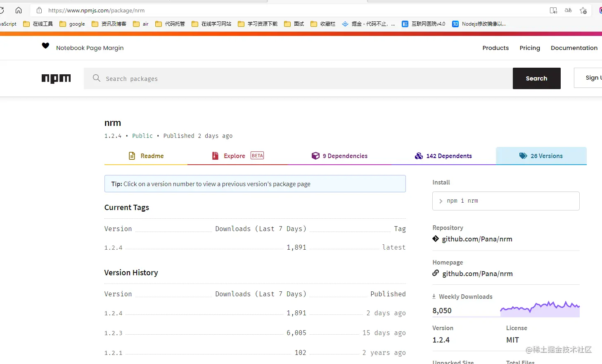602x364 pixels.
Task: Open version 1.2.4 under Current Tags
Action: click(x=113, y=248)
